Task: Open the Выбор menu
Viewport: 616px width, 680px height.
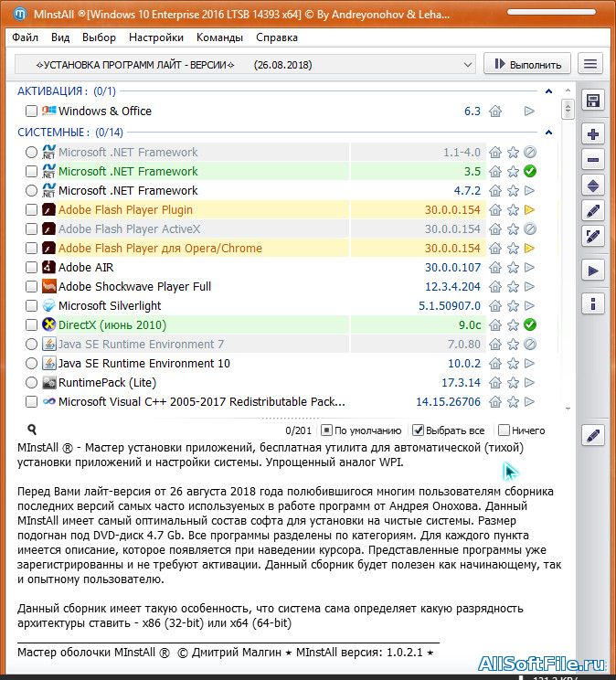Action: [x=99, y=37]
